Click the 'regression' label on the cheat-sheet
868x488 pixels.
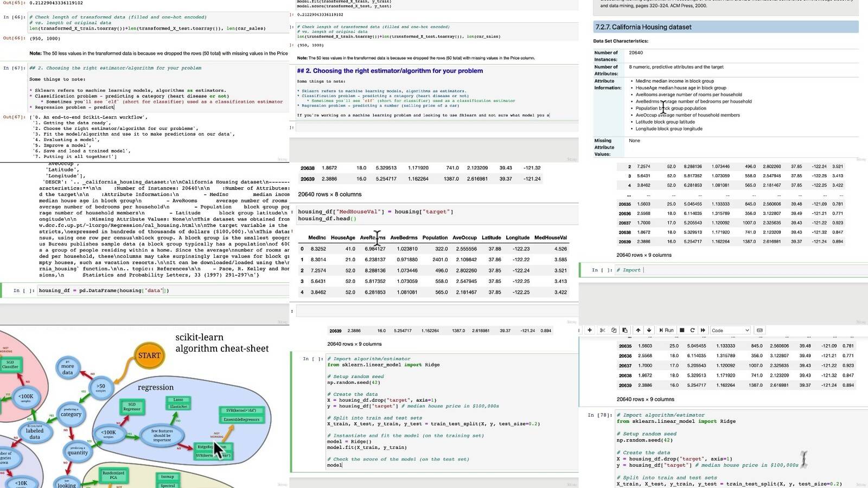156,388
